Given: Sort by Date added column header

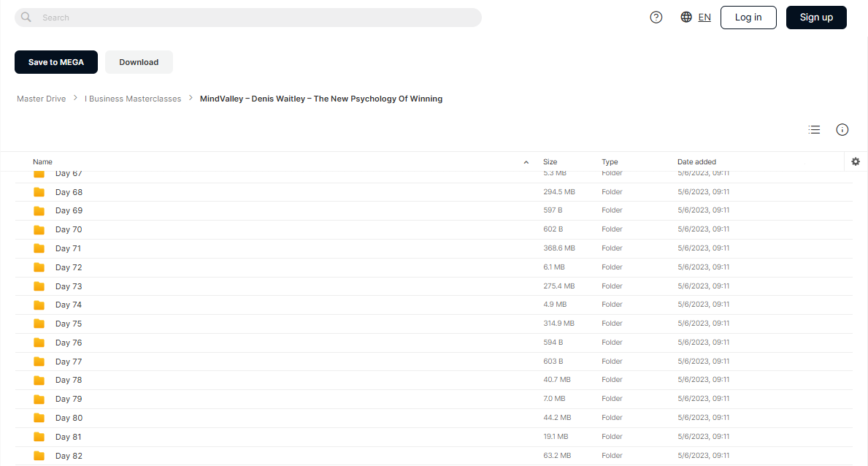Looking at the screenshot, I should coord(696,162).
